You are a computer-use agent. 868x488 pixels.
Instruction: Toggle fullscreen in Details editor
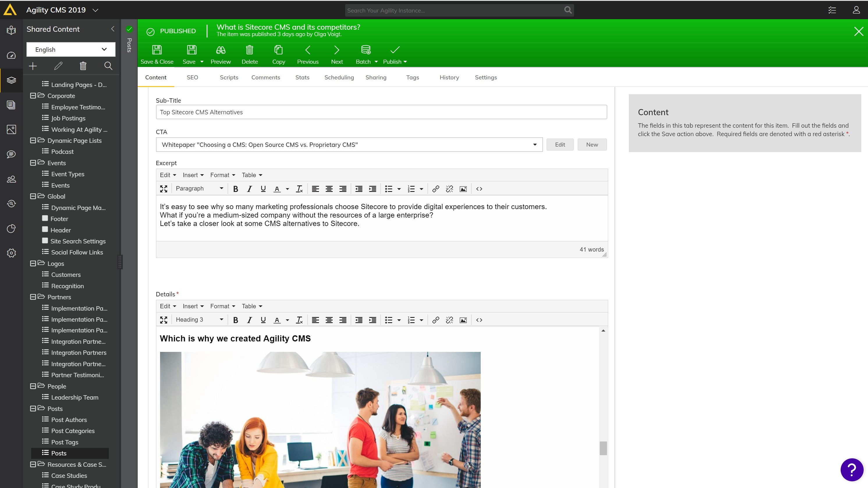[164, 320]
